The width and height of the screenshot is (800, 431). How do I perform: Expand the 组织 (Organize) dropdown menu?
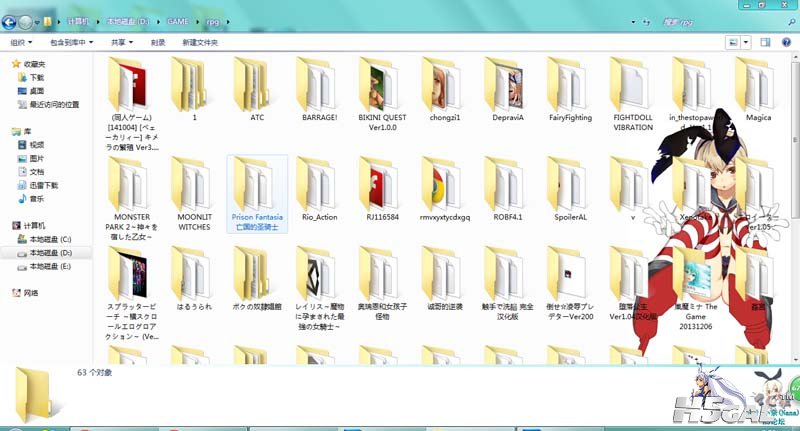pos(21,43)
